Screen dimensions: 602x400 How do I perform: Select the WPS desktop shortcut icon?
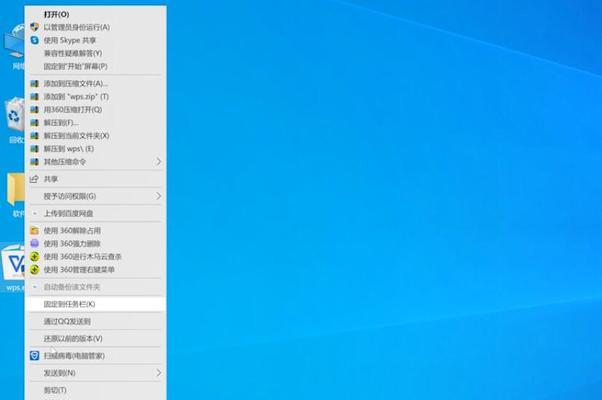pos(13,262)
